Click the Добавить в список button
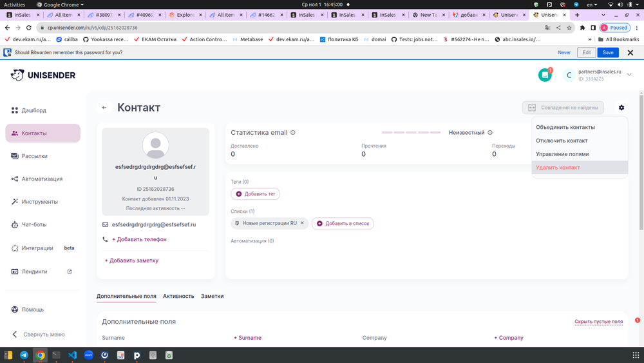The image size is (644, 363). 343,223
